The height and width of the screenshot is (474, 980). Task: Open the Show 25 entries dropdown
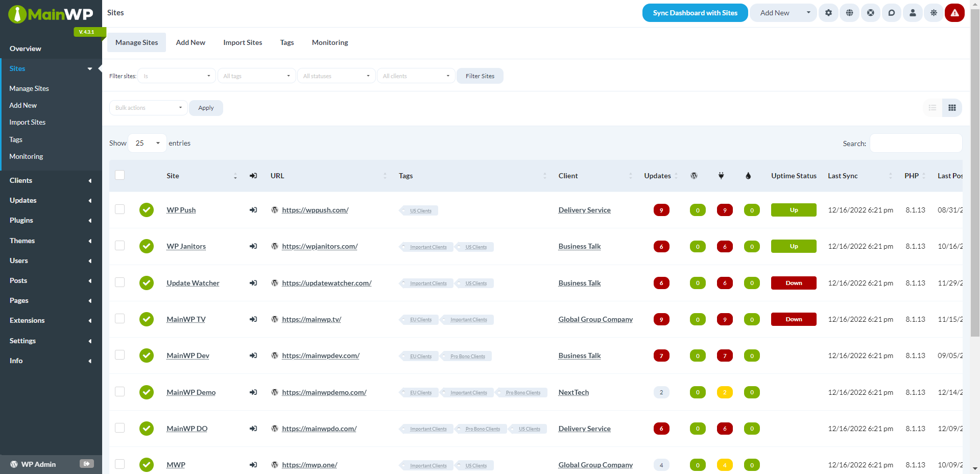pos(148,143)
